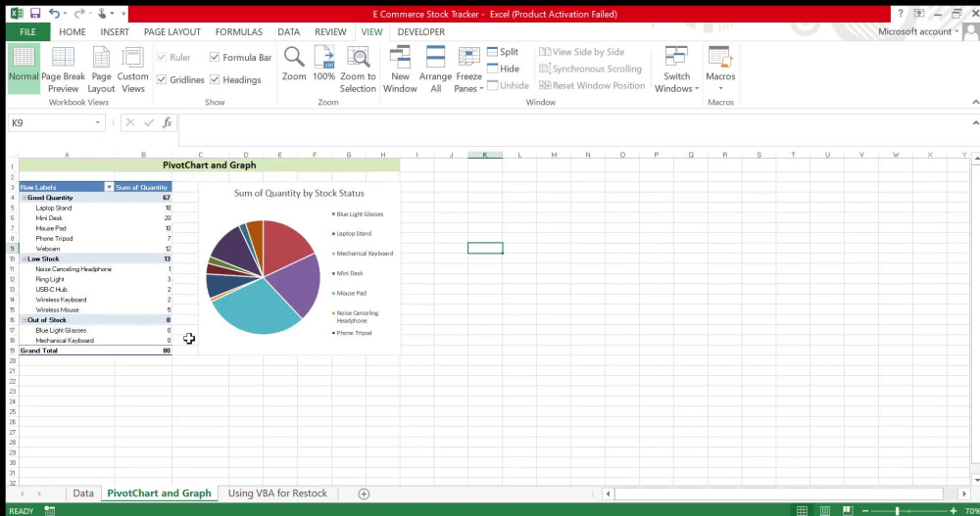Screen dimensions: 980x516
Task: Click the horizontal scrollbar track
Action: pyautogui.click(x=778, y=493)
